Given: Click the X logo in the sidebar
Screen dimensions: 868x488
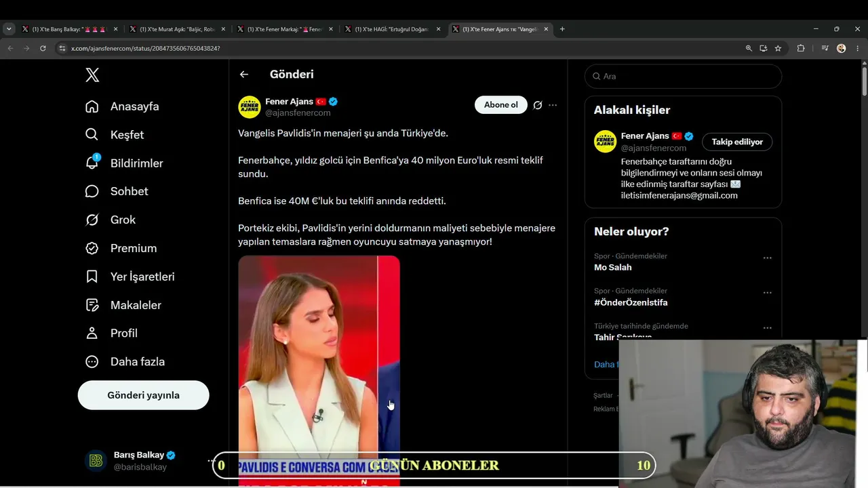Looking at the screenshot, I should [92, 75].
